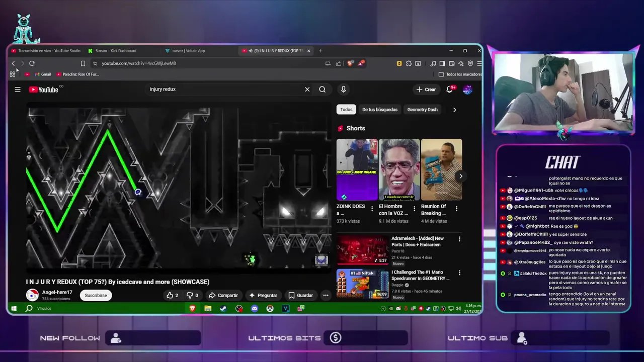Like the video with thumbs up
644x362 pixels.
click(172, 295)
